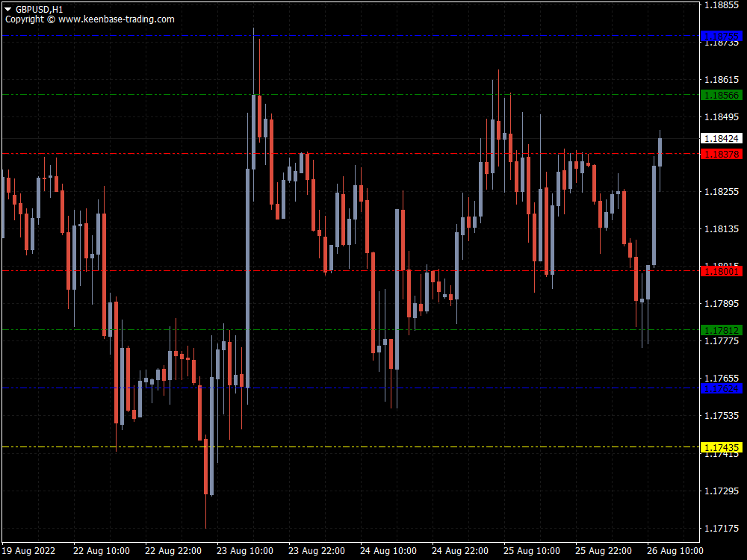Open the chart menu triangle beside GBPUSD,H1
The image size is (747, 560).
coord(8,9)
